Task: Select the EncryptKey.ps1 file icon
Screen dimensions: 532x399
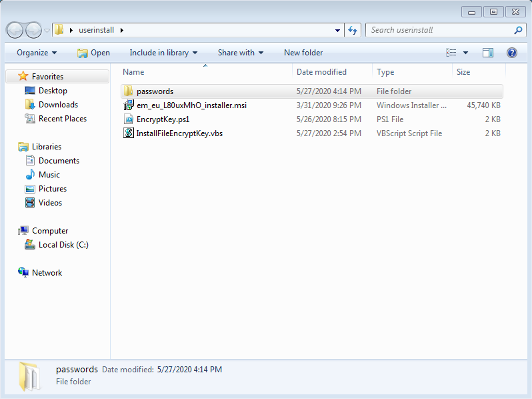Action: point(129,119)
